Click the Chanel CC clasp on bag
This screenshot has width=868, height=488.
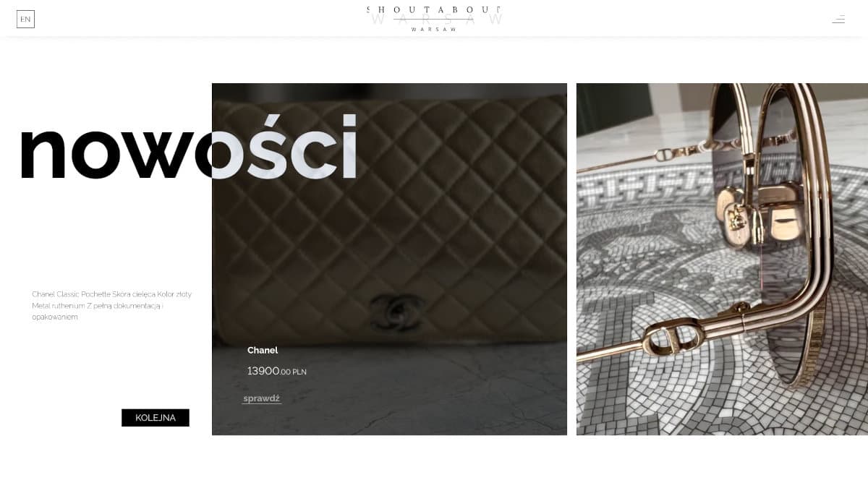393,311
